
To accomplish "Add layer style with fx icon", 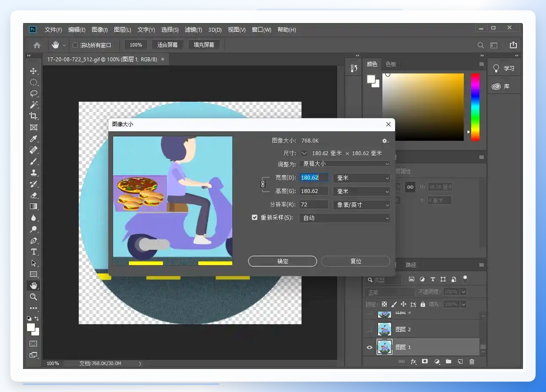I will (x=413, y=362).
